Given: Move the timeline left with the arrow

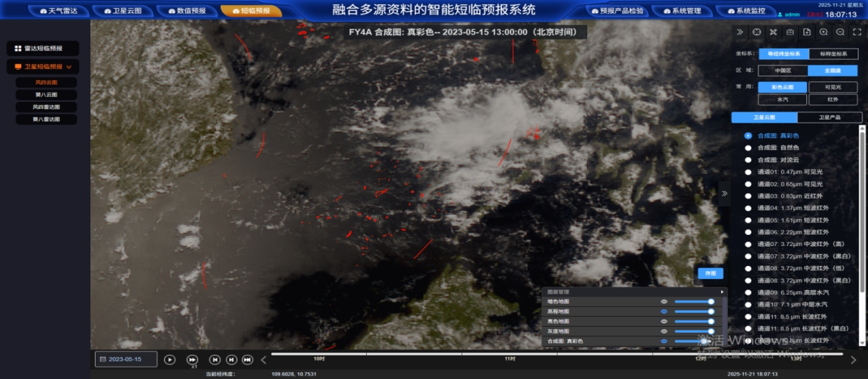Looking at the screenshot, I should pyautogui.click(x=264, y=360).
